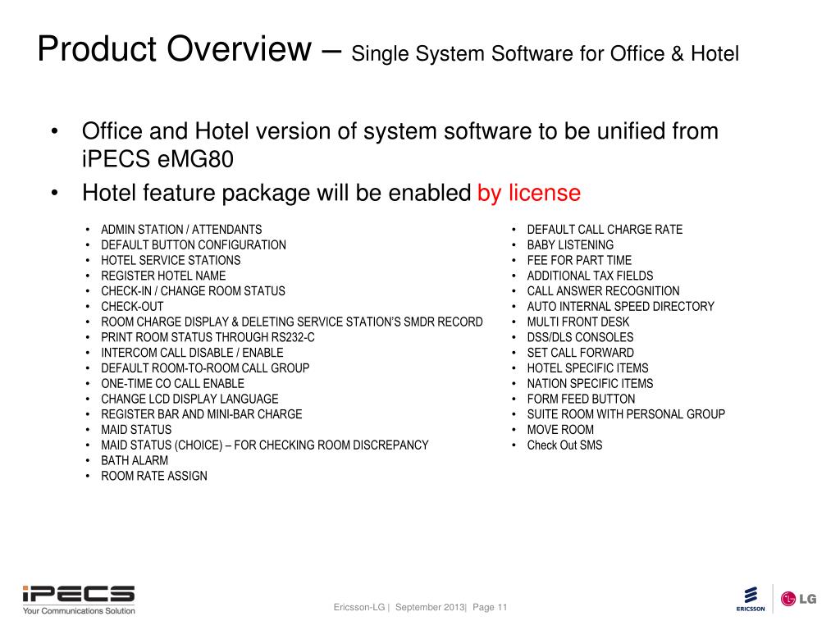This screenshot has width=840, height=630.
Task: Select 'PRINT ROOM STATUS THROUGH RS232-C'
Action: point(208,337)
